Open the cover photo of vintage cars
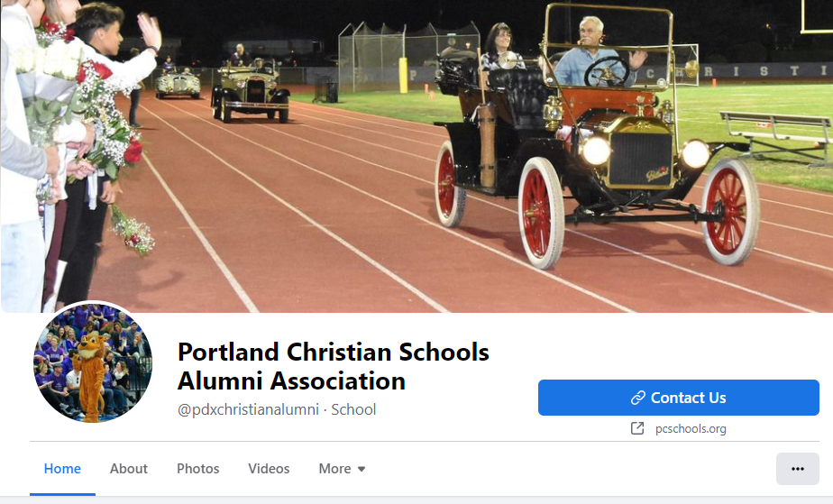This screenshot has width=833, height=504. coord(416,156)
